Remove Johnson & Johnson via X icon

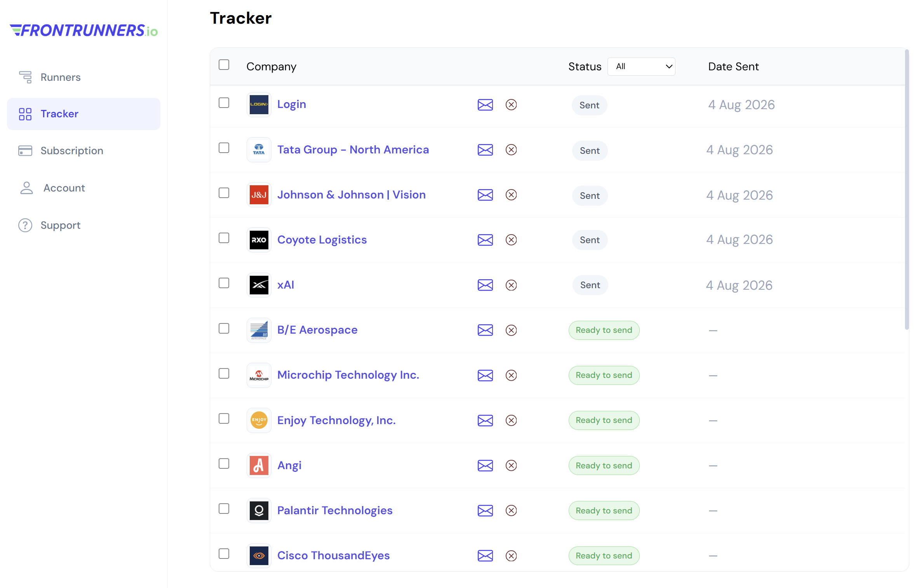[511, 195]
